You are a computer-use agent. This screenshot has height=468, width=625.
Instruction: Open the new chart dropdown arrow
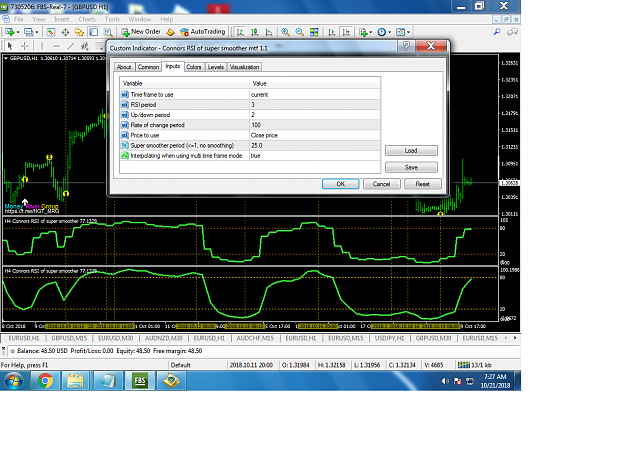(x=18, y=32)
